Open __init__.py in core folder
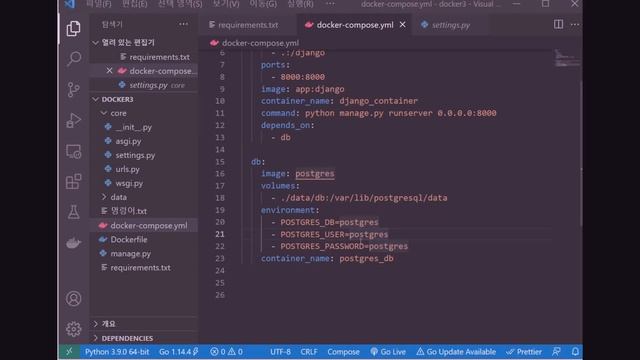Screen dimensions: 640x360 [x=144, y=127]
